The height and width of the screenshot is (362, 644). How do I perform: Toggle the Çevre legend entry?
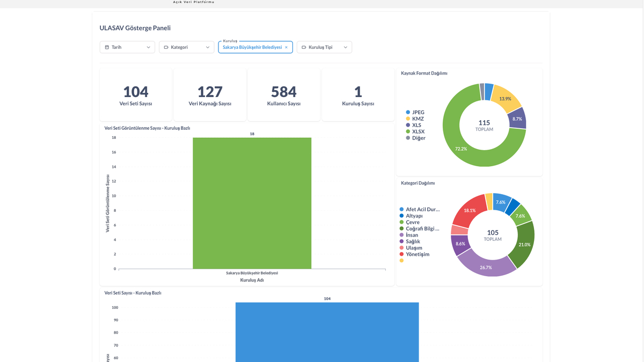409,222
